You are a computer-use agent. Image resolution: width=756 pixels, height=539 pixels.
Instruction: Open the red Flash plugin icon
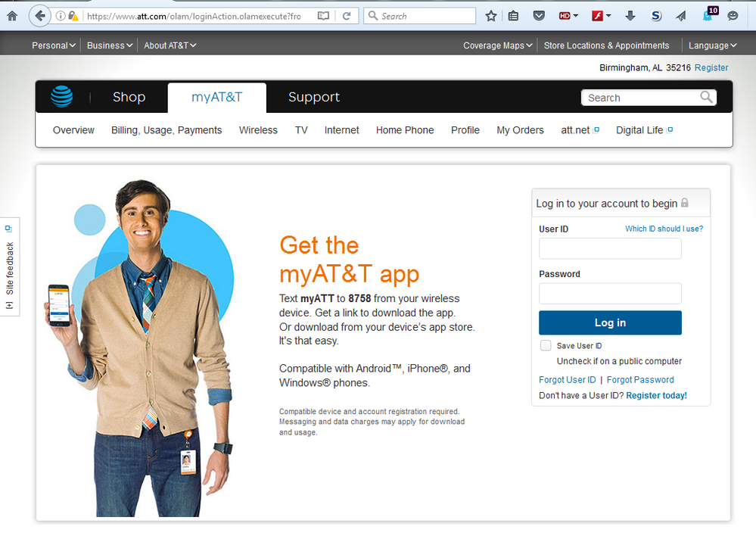pyautogui.click(x=597, y=15)
